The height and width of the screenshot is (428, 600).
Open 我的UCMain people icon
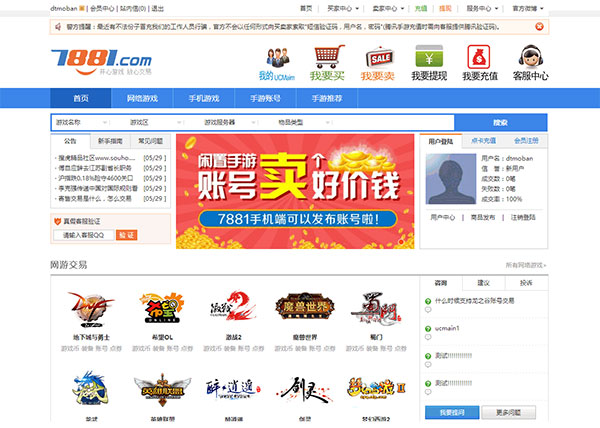click(x=277, y=58)
